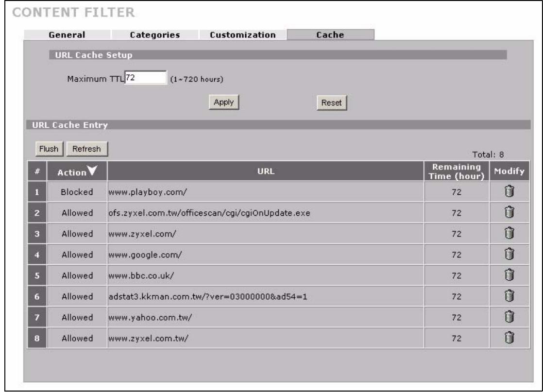The image size is (543, 392).
Task: Open the General tab
Action: pyautogui.click(x=67, y=34)
